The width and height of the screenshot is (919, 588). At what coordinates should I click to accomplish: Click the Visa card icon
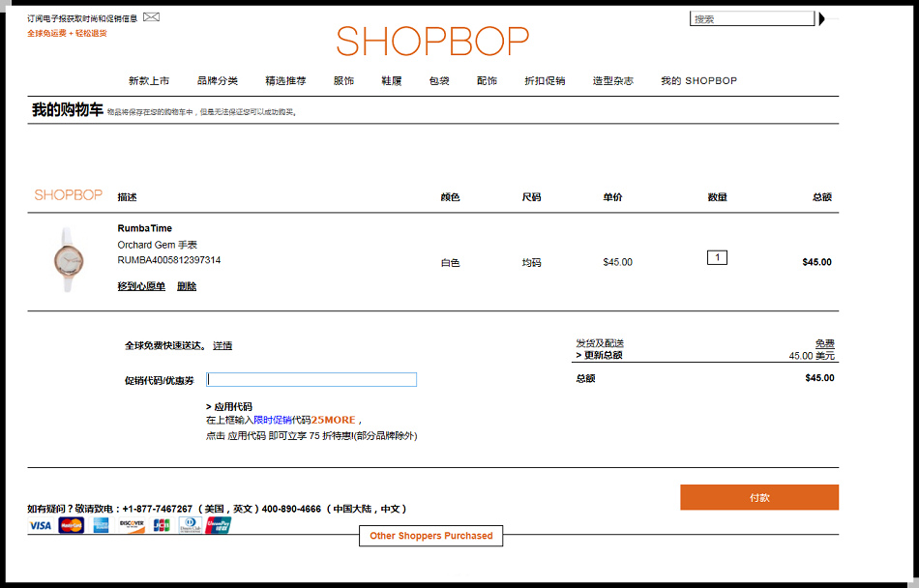point(41,525)
